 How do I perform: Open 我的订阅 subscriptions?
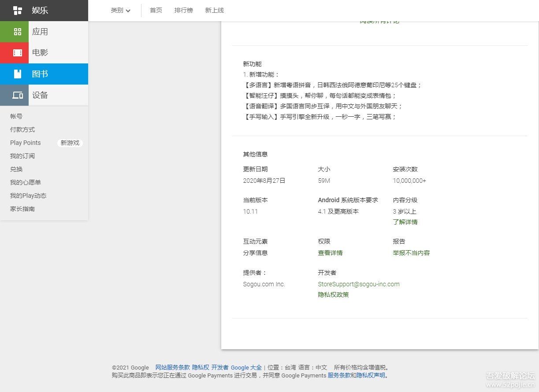coord(22,156)
